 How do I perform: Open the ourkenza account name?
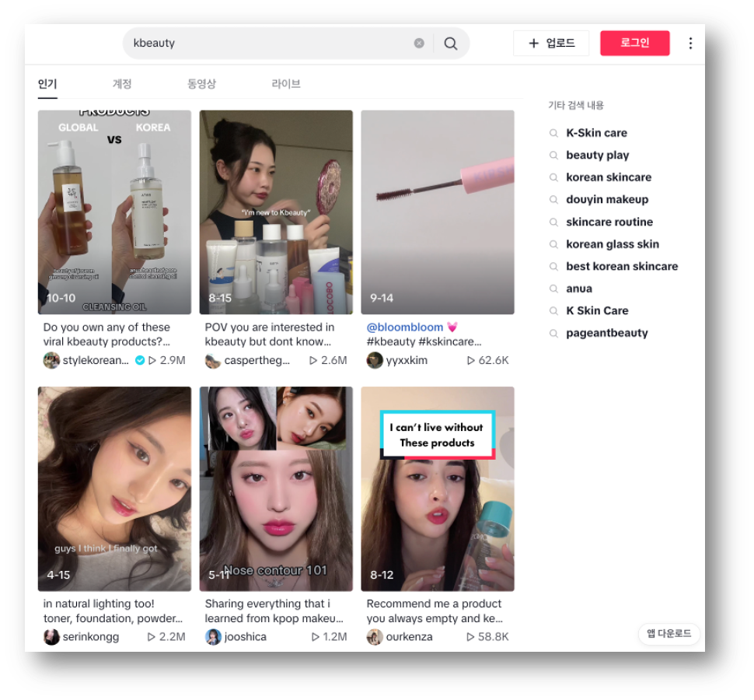pos(409,637)
